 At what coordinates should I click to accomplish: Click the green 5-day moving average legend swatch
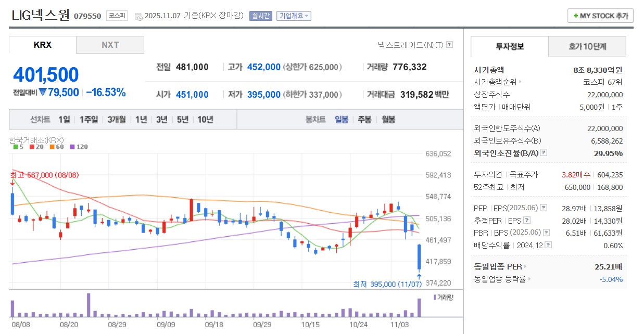click(x=16, y=147)
